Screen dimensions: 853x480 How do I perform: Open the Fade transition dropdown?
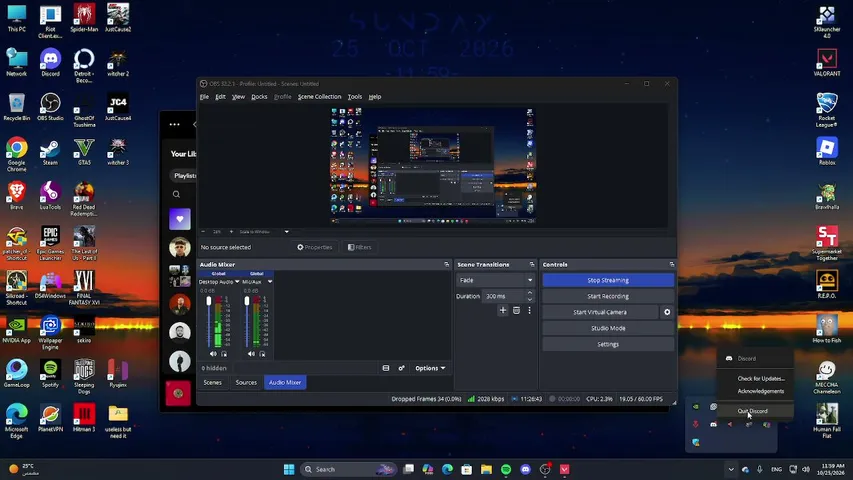click(495, 280)
